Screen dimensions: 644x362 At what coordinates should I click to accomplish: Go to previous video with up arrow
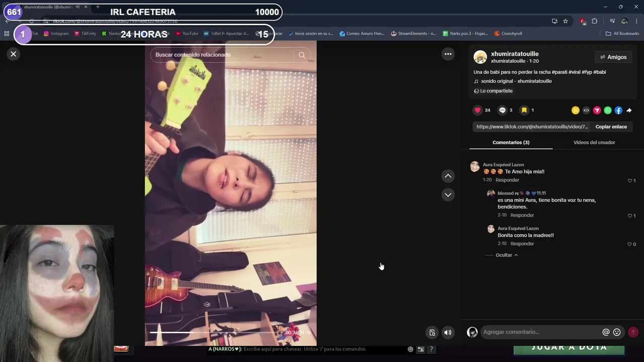(x=448, y=176)
